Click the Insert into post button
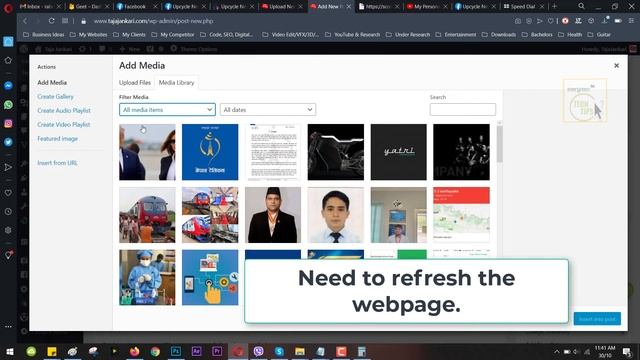 [x=597, y=319]
